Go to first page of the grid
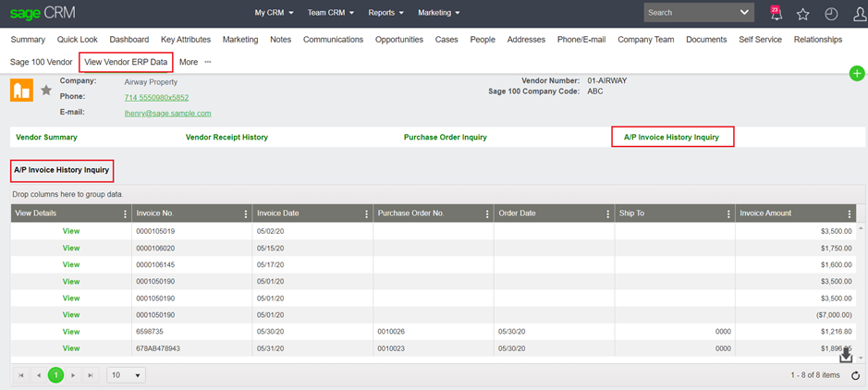Image resolution: width=868 pixels, height=390 pixels. pos(21,375)
